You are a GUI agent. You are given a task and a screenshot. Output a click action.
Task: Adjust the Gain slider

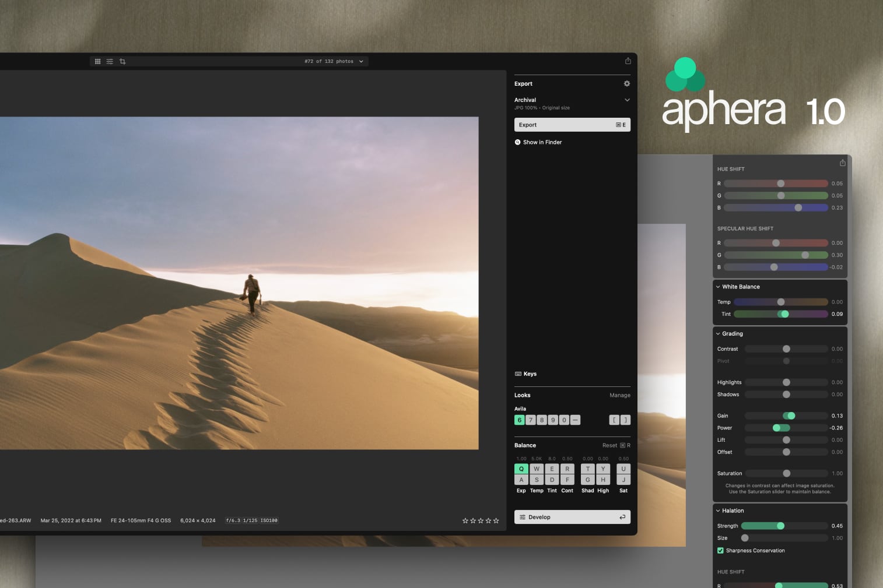[786, 416]
